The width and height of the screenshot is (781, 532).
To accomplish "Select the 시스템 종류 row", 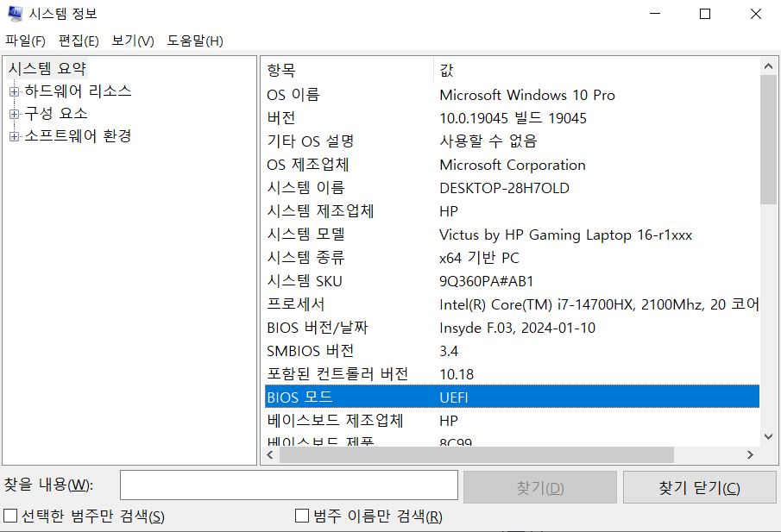I will pos(512,258).
